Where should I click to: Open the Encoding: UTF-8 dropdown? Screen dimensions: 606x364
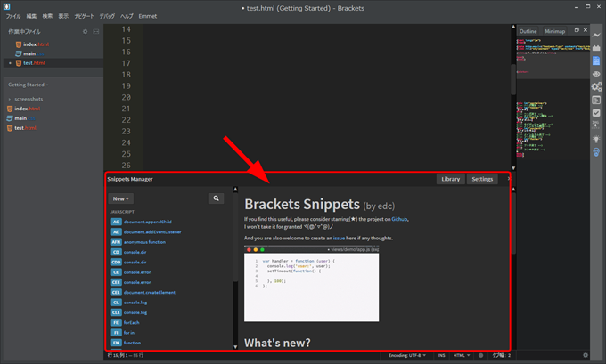(407, 355)
